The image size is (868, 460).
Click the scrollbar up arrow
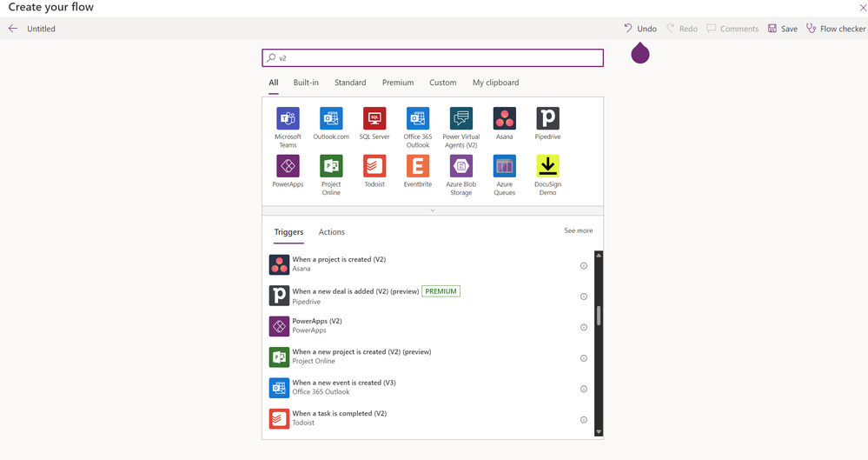(x=599, y=256)
